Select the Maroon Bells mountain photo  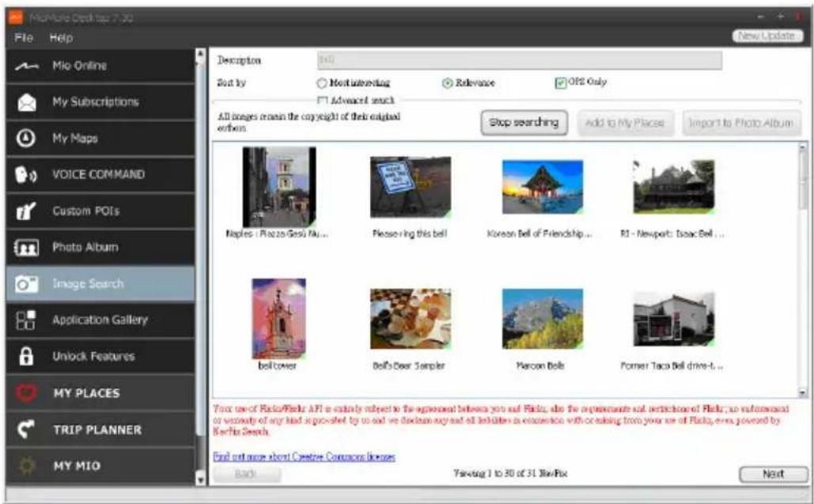point(543,319)
